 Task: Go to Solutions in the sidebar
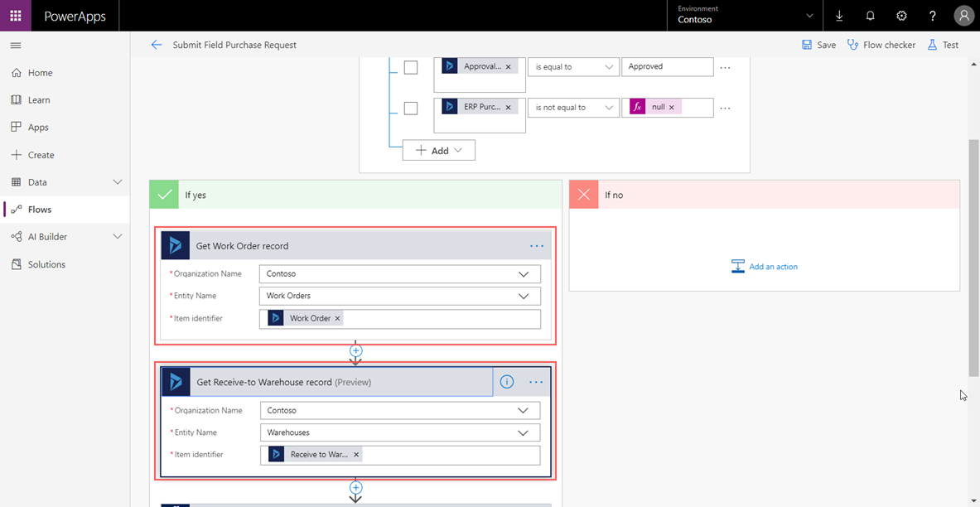pyautogui.click(x=46, y=264)
